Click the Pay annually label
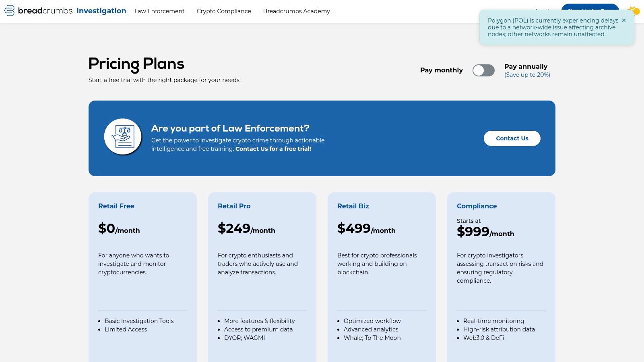Image resolution: width=644 pixels, height=362 pixels. click(x=526, y=66)
